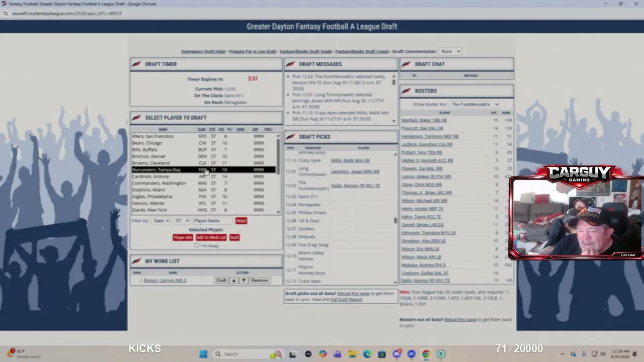Show hidden system tray icons
The height and width of the screenshot is (362, 644).
[562, 354]
